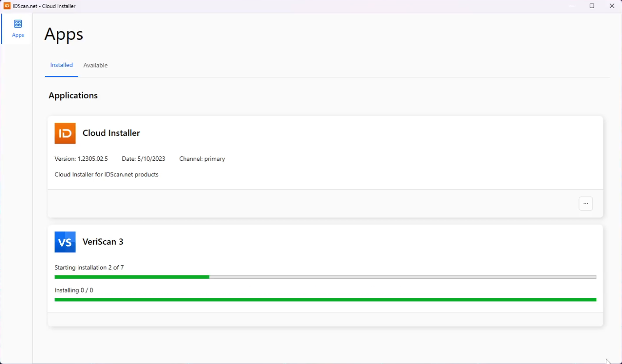This screenshot has width=622, height=364.
Task: Click Cloud Installer for IDScan.net products description
Action: (x=106, y=175)
